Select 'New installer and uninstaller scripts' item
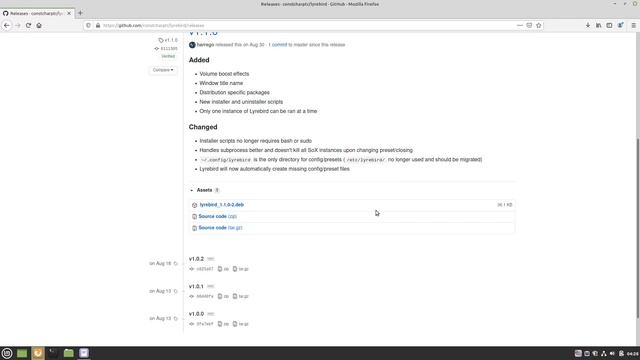The image size is (640, 360). (x=241, y=102)
